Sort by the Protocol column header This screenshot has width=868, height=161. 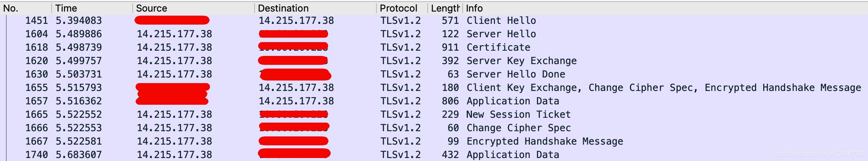(x=398, y=8)
